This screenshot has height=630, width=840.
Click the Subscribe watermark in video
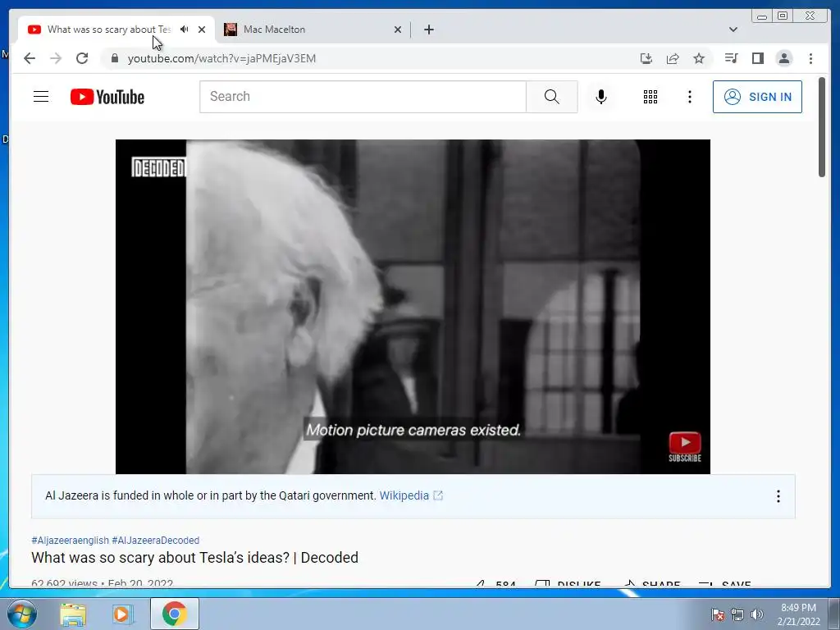pyautogui.click(x=685, y=447)
